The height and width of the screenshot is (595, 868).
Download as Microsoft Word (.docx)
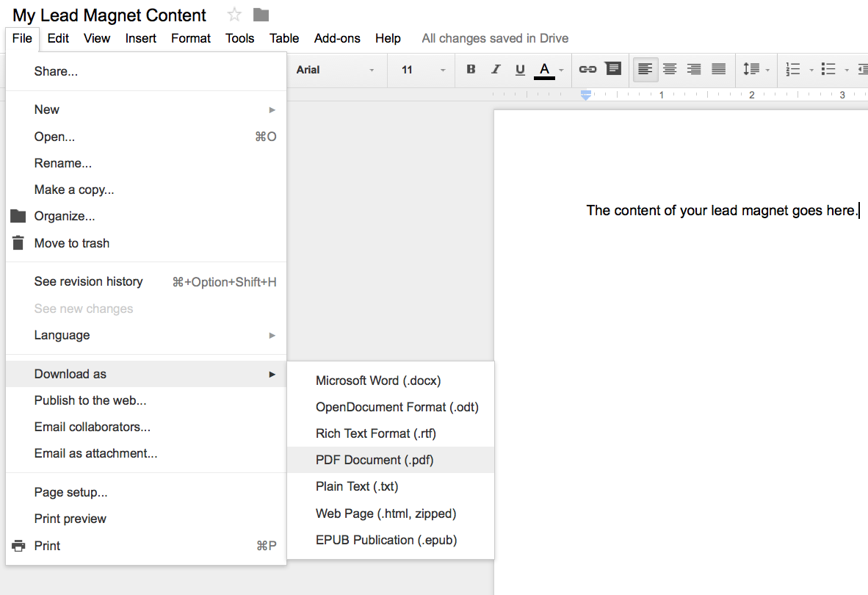(391, 381)
